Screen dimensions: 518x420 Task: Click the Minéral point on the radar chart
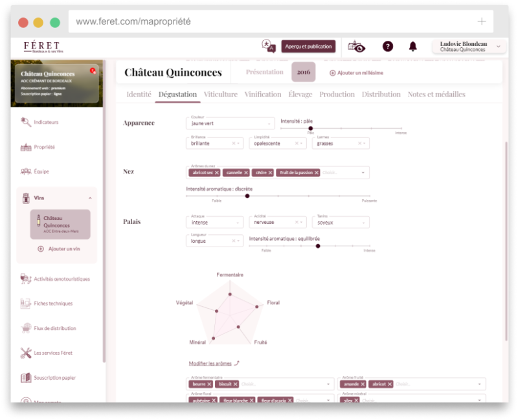(x=214, y=338)
